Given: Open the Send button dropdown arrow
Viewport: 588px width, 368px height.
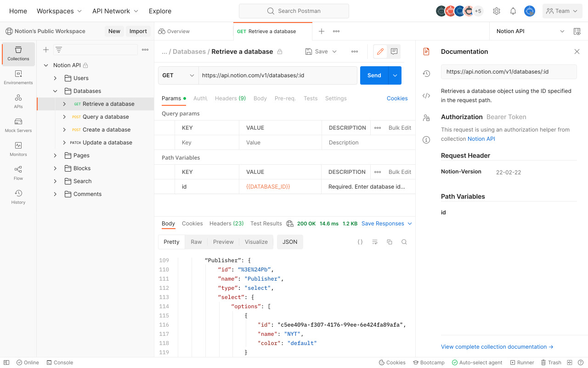Looking at the screenshot, I should 395,75.
